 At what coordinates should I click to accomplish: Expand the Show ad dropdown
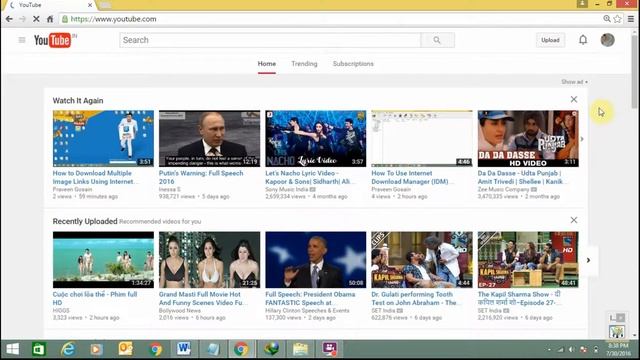coord(574,82)
